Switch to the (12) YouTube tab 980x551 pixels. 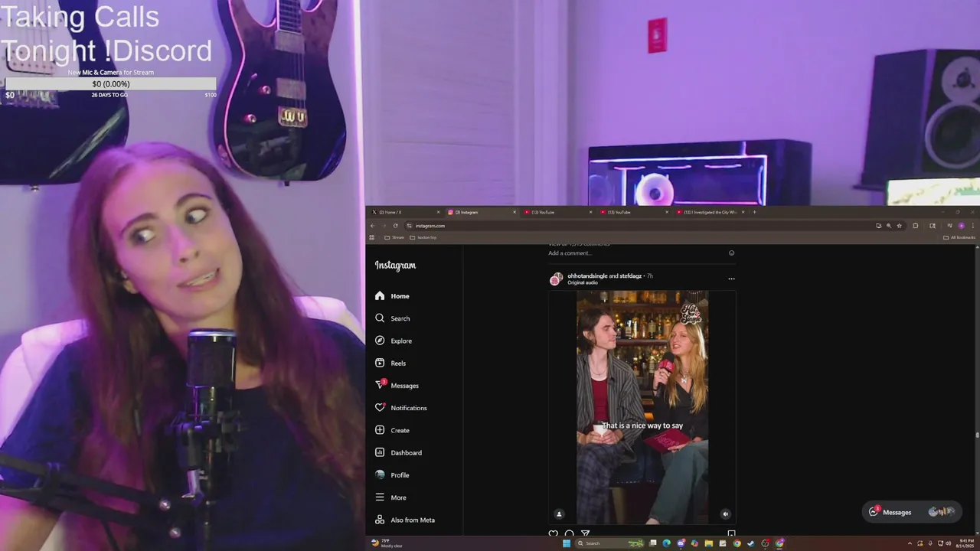558,212
